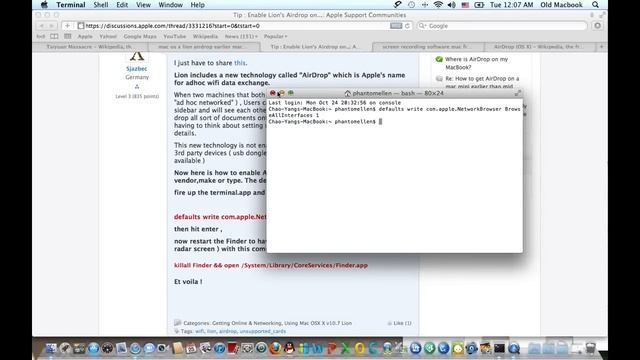
Task: Add bookmark plus button in Safari
Action: (x=67, y=26)
